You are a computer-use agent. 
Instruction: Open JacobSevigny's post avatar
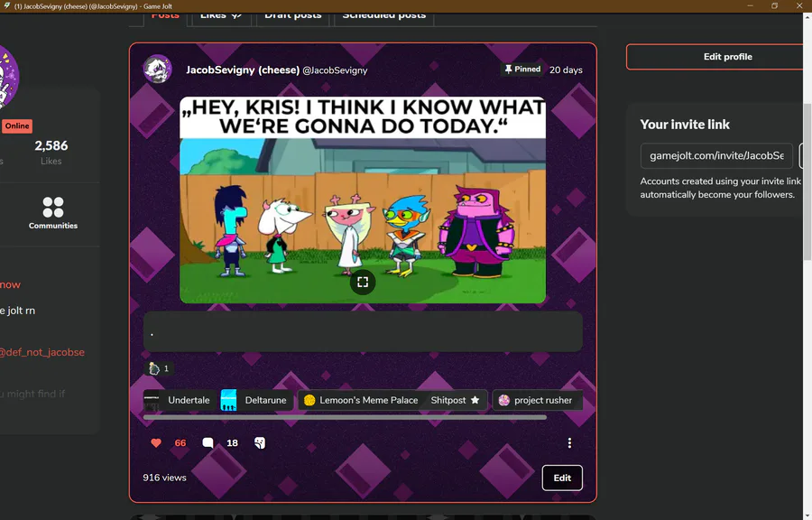click(x=157, y=69)
